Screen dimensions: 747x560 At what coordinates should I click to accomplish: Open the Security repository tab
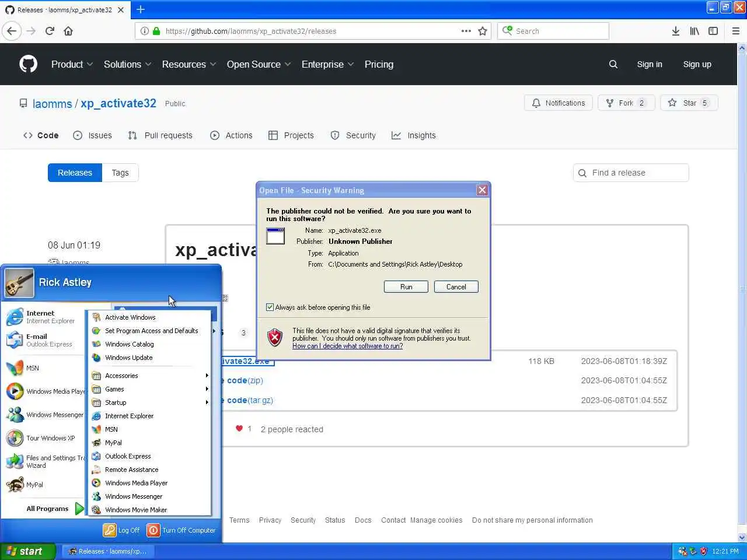point(353,135)
